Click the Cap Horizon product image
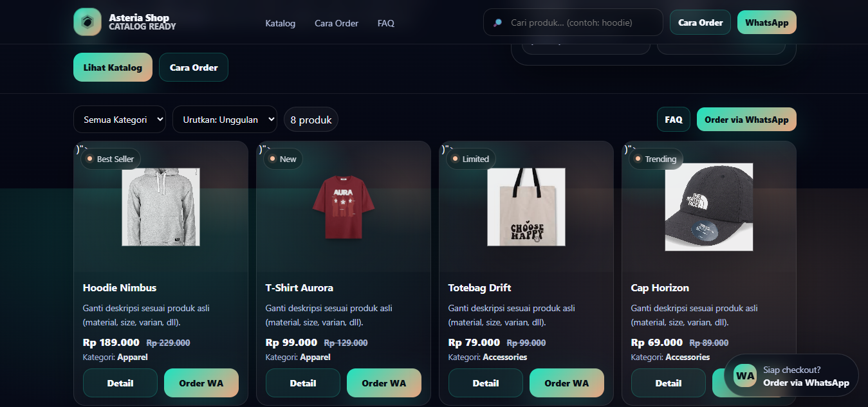The height and width of the screenshot is (407, 868). pos(708,206)
